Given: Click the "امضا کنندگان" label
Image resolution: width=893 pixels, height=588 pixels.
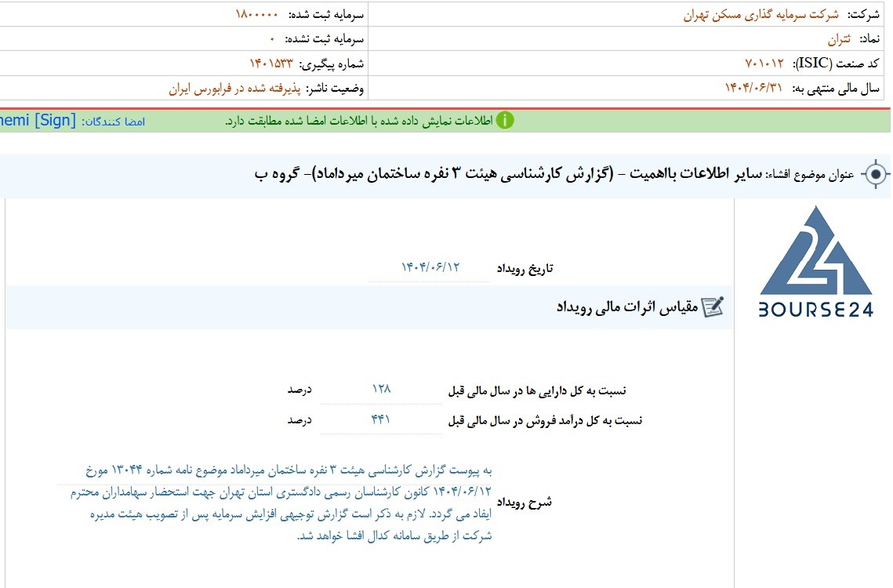Looking at the screenshot, I should [114, 122].
